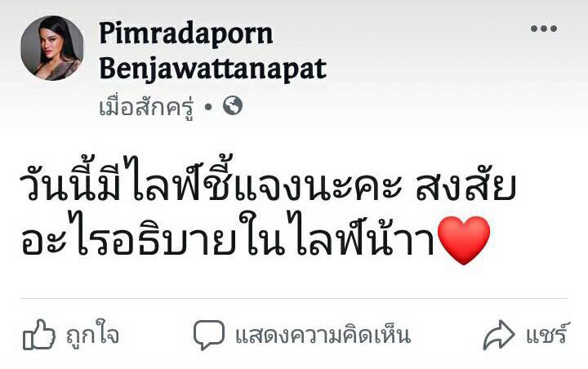
Task: Click the share arrow icon
Action: 499,335
